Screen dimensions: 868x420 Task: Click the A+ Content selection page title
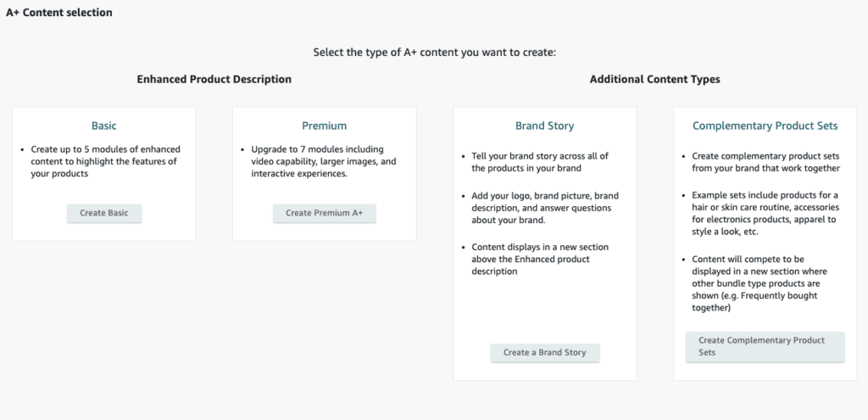(x=59, y=13)
